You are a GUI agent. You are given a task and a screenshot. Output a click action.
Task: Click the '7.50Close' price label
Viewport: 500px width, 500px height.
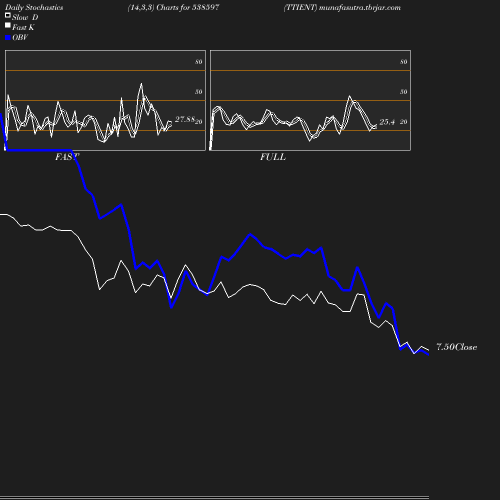click(x=456, y=347)
